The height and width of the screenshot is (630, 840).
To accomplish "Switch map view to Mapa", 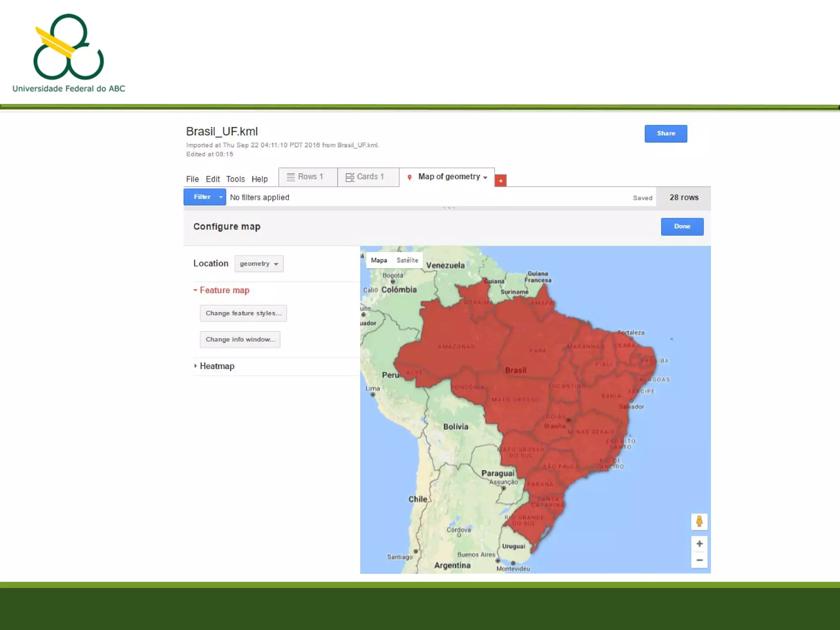I will [x=379, y=260].
